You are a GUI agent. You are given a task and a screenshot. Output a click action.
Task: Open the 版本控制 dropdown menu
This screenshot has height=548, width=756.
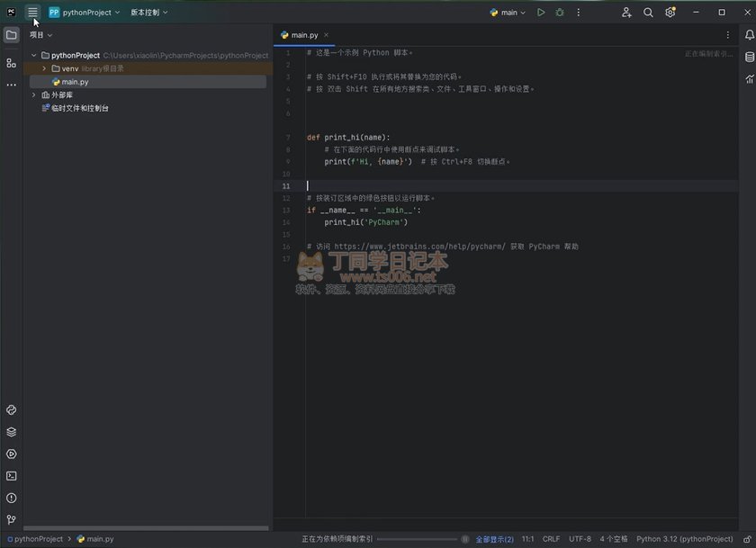(148, 13)
